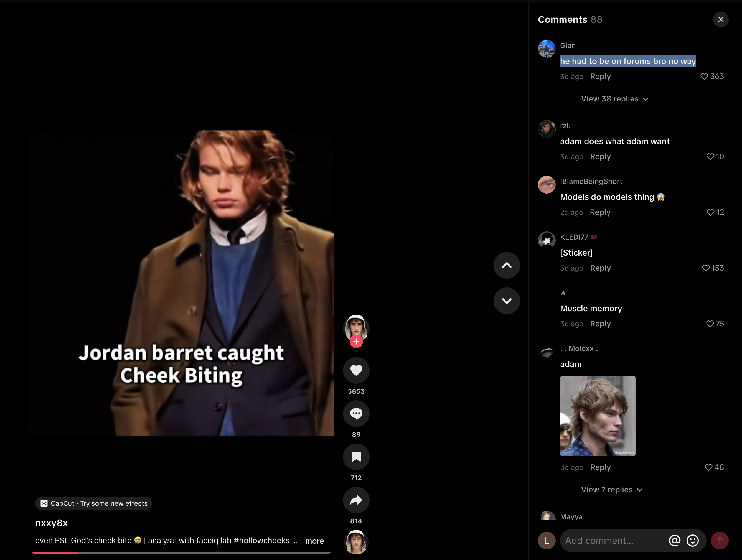Reply to IBlameBeingShort's comment
Viewport: 742px width, 560px height.
point(600,212)
